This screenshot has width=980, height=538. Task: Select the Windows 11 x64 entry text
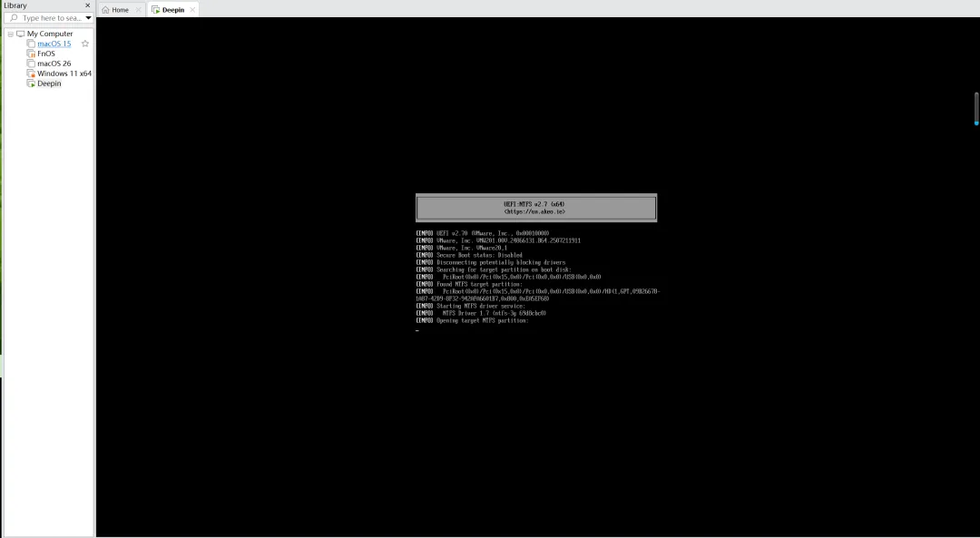pyautogui.click(x=64, y=73)
